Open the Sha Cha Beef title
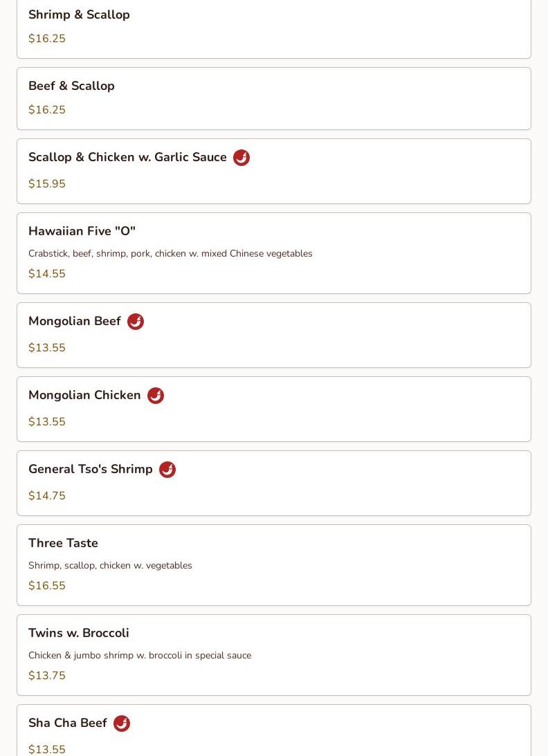The width and height of the screenshot is (548, 756). coord(67,723)
